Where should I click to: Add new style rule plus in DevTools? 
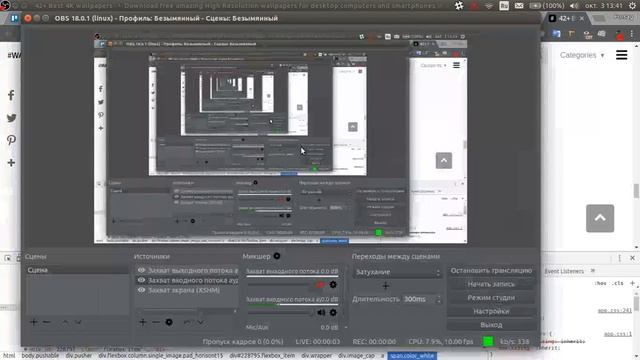(632, 283)
